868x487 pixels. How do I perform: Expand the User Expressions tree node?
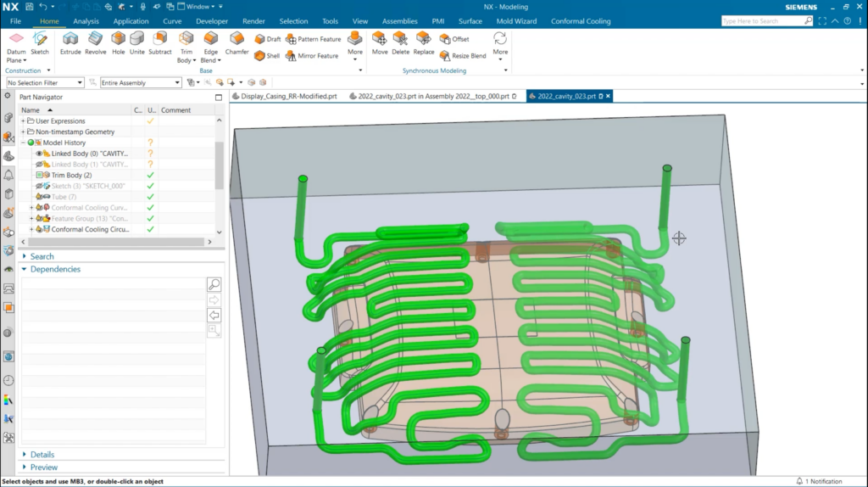[24, 121]
